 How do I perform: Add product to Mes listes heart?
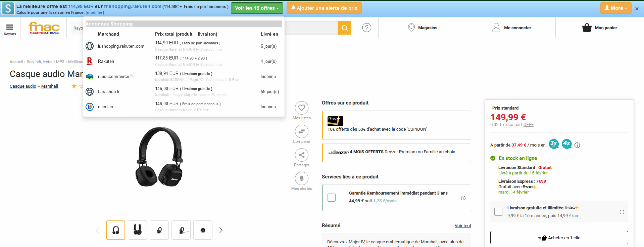point(302,108)
